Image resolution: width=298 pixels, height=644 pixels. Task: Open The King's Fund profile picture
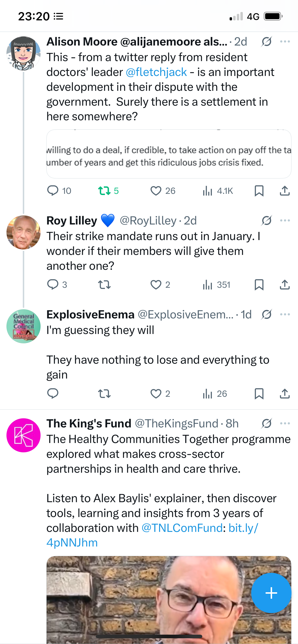click(24, 435)
